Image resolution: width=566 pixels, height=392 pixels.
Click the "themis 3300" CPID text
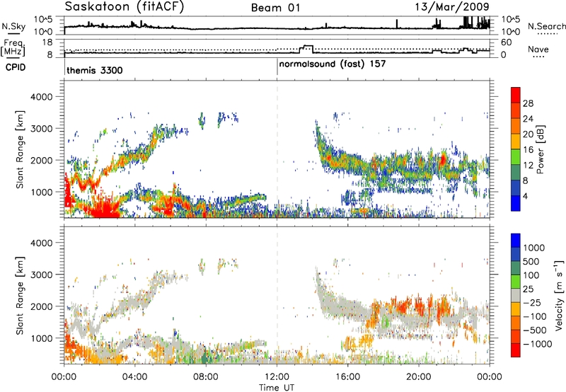[x=95, y=70]
